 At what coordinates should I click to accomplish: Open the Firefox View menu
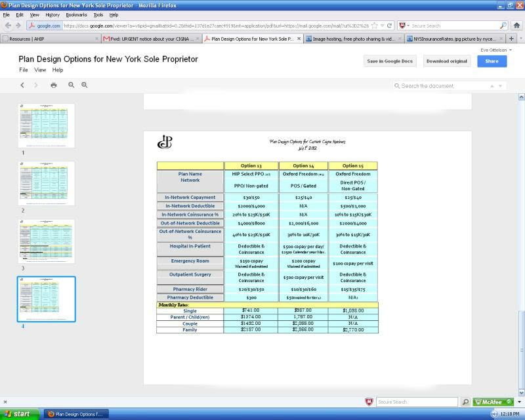35,14
